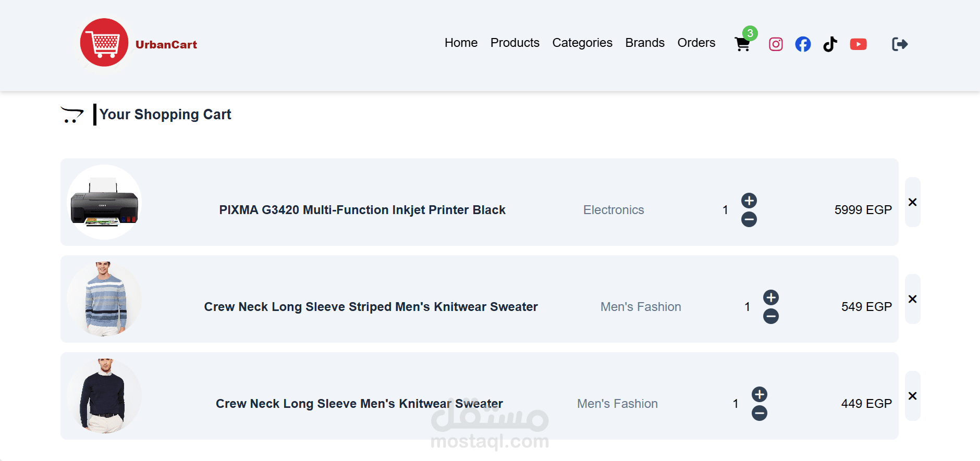
Task: Increase quantity of PIXMA G3420 printer
Action: pos(749,201)
